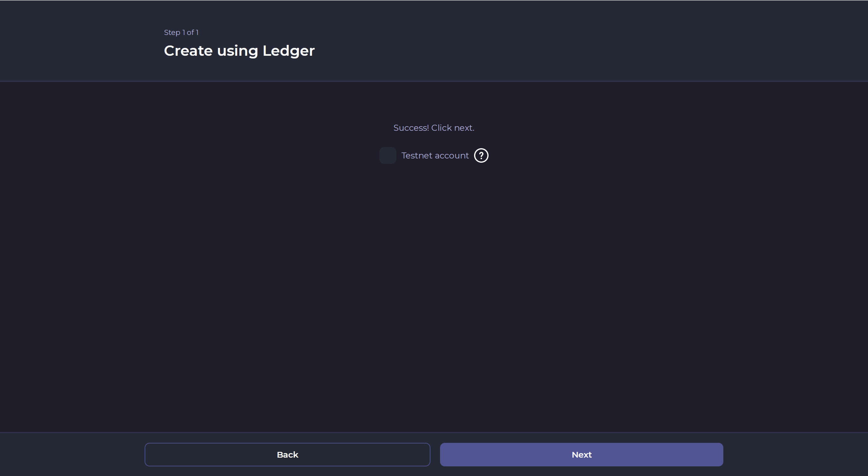Click the "Testnet account" label text
Image resolution: width=868 pixels, height=476 pixels.
click(x=435, y=156)
